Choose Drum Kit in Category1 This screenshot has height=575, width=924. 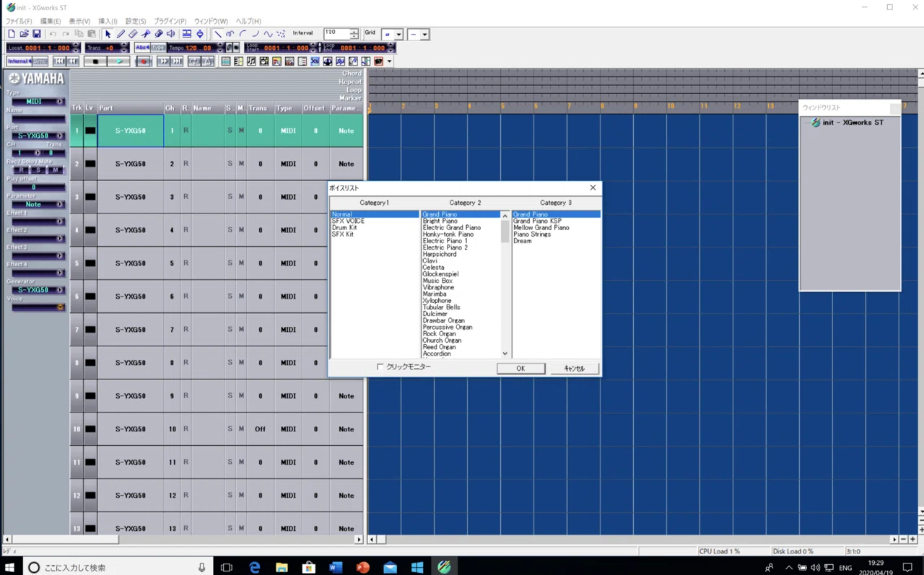(344, 228)
